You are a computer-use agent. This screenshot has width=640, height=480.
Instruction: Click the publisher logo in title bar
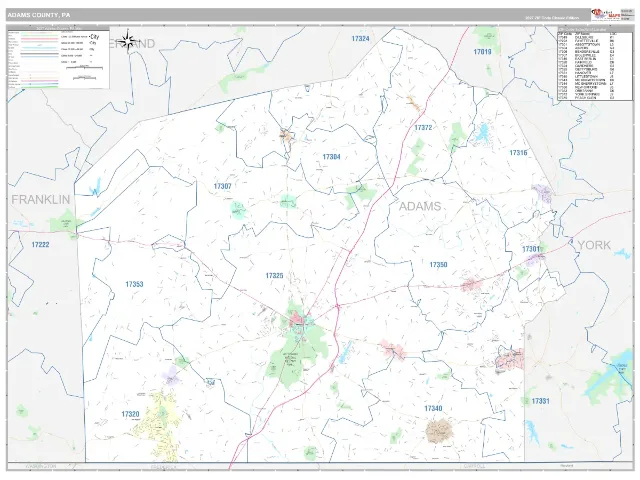coord(606,15)
